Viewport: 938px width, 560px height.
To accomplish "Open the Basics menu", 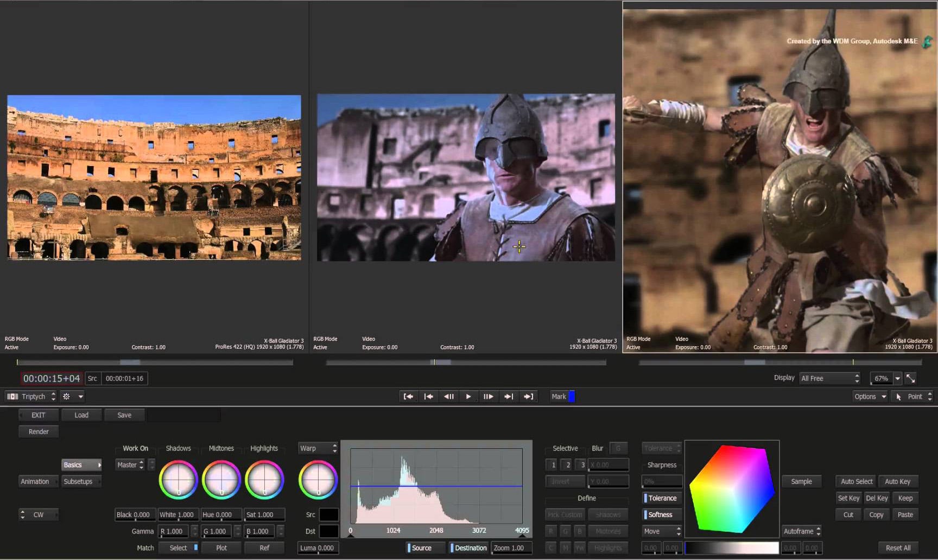I will 81,465.
